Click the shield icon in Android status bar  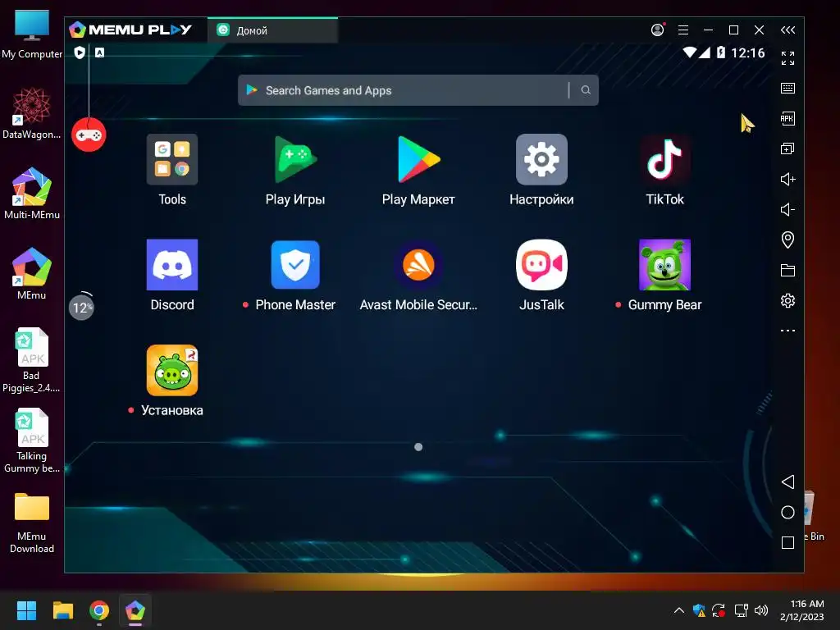click(80, 52)
